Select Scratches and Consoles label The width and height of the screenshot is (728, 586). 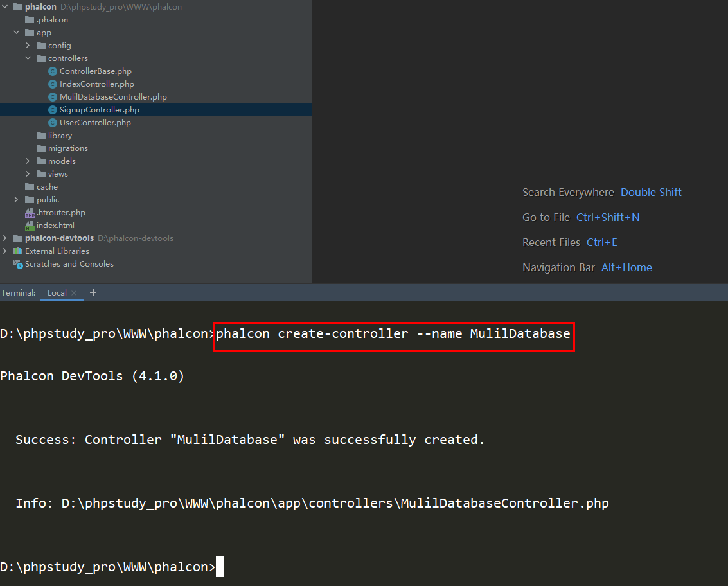coord(69,263)
